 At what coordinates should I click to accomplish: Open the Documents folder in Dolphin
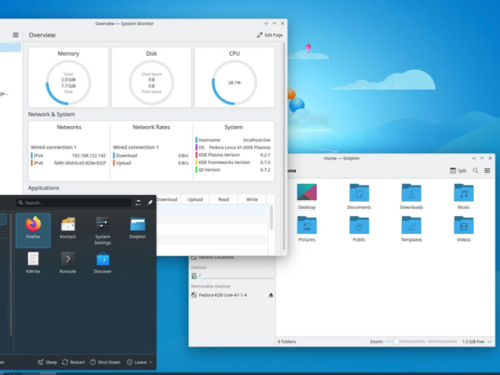[359, 197]
